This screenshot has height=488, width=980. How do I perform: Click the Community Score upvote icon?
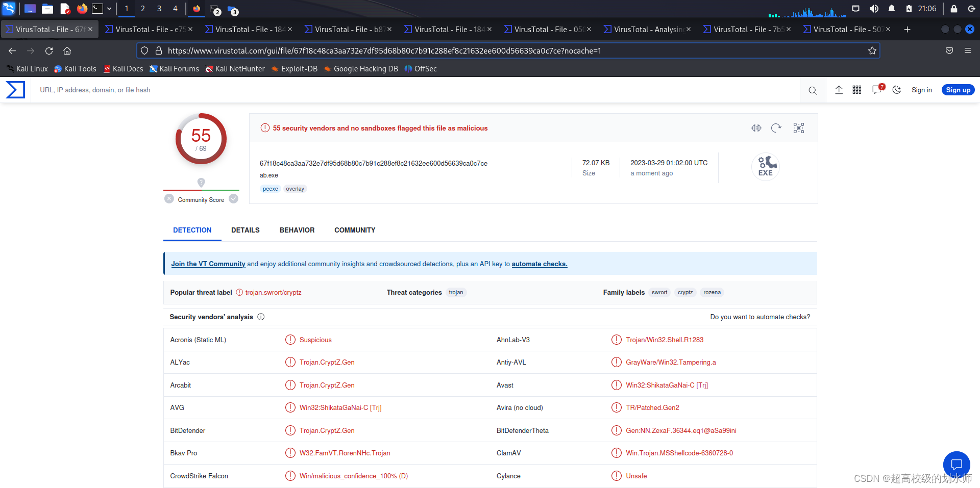(233, 199)
